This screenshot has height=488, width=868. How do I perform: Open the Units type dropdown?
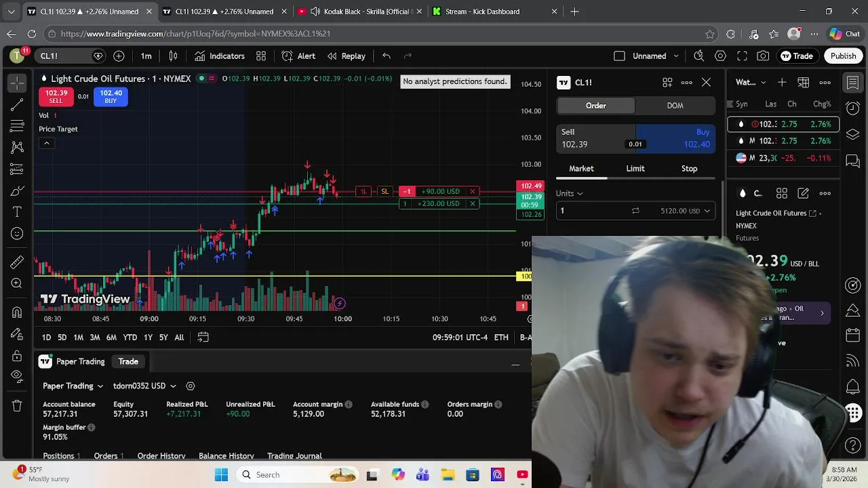coord(570,193)
